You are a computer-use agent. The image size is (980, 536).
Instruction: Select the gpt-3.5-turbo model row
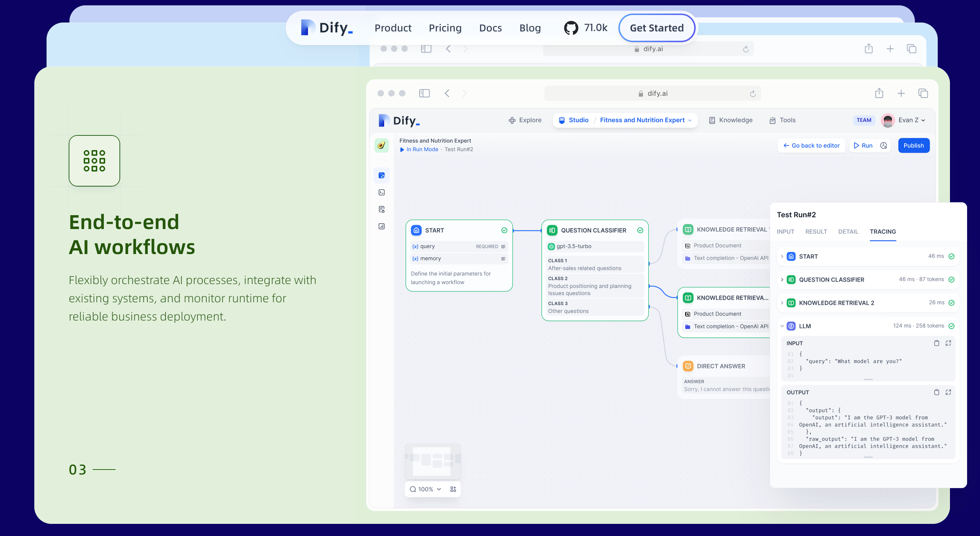point(595,246)
